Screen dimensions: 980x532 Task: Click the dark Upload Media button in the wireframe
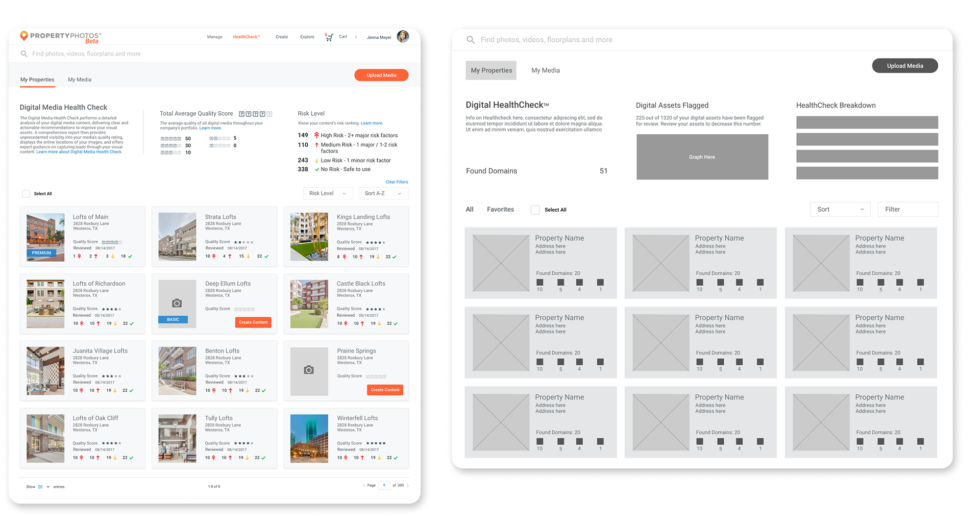905,66
